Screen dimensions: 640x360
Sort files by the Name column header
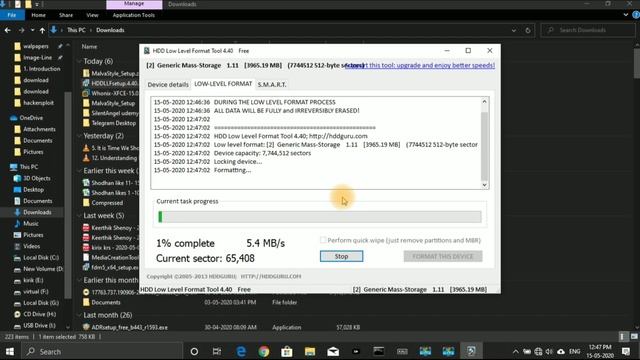89,47
